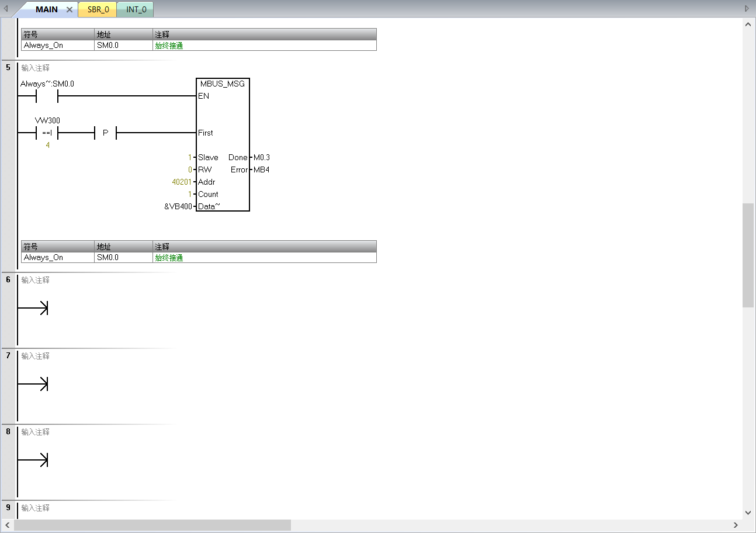Click network 6 comment field
Screen dimensions: 756x533
tap(36, 280)
